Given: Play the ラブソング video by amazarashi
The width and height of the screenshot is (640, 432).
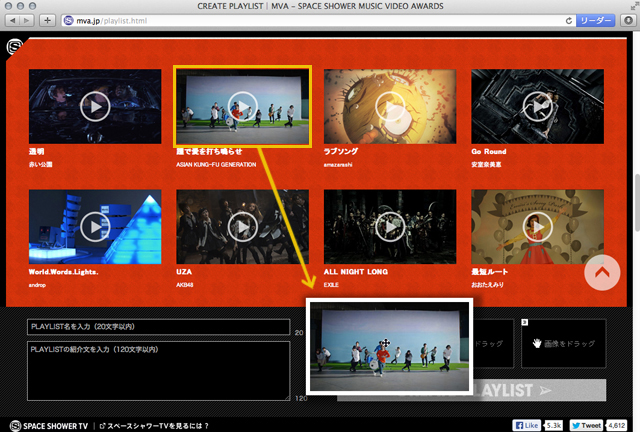Looking at the screenshot, I should click(389, 106).
